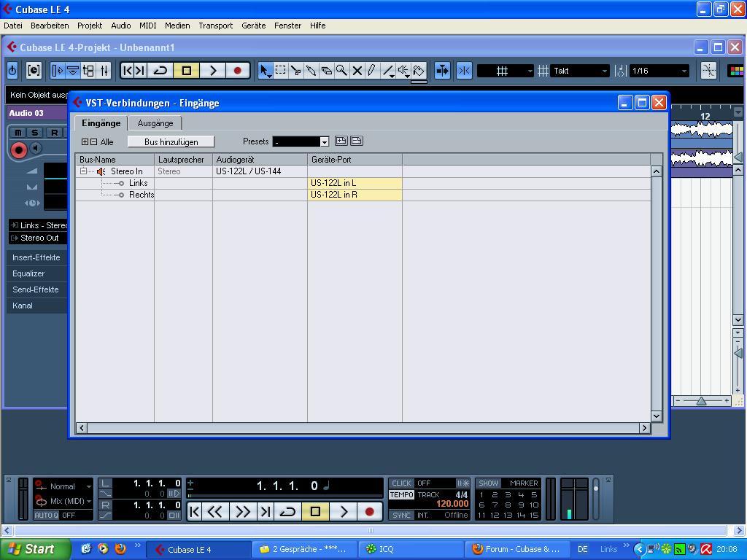The width and height of the screenshot is (747, 560).
Task: Toggle the metronome CLICK button
Action: 401,483
